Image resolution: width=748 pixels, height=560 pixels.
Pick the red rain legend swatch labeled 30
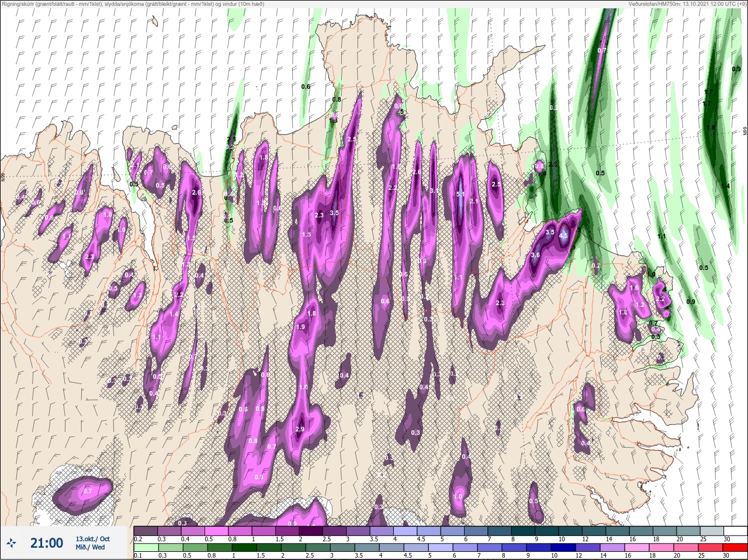click(735, 548)
